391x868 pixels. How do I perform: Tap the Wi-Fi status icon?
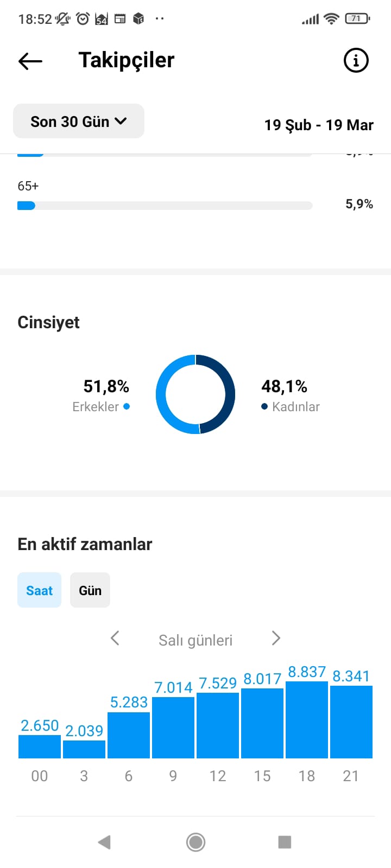point(331,19)
